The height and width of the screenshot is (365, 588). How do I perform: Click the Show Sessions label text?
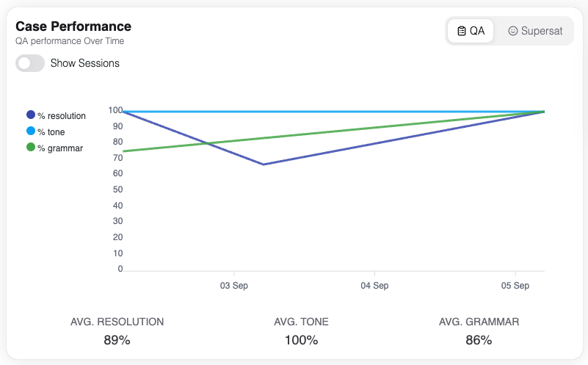85,63
